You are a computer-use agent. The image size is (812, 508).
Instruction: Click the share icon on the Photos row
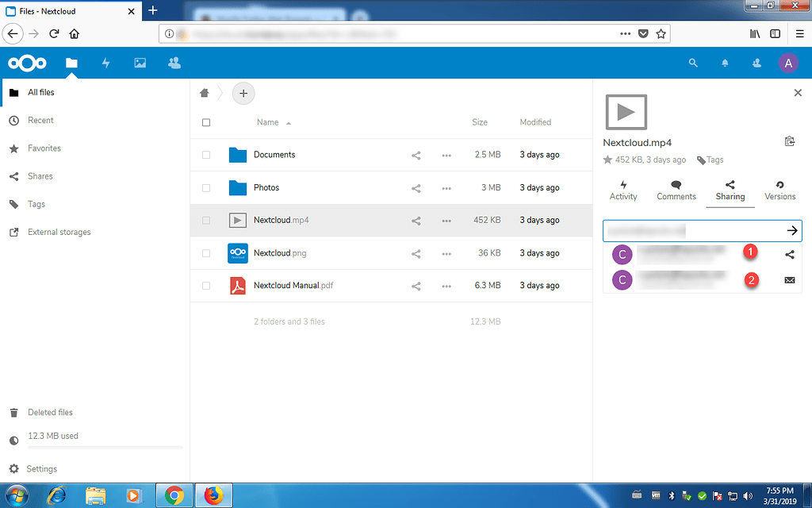416,187
